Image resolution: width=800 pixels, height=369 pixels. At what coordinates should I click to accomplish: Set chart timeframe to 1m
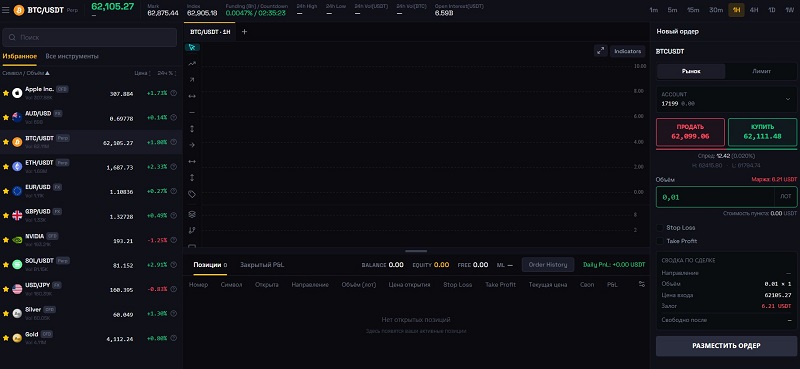[654, 10]
